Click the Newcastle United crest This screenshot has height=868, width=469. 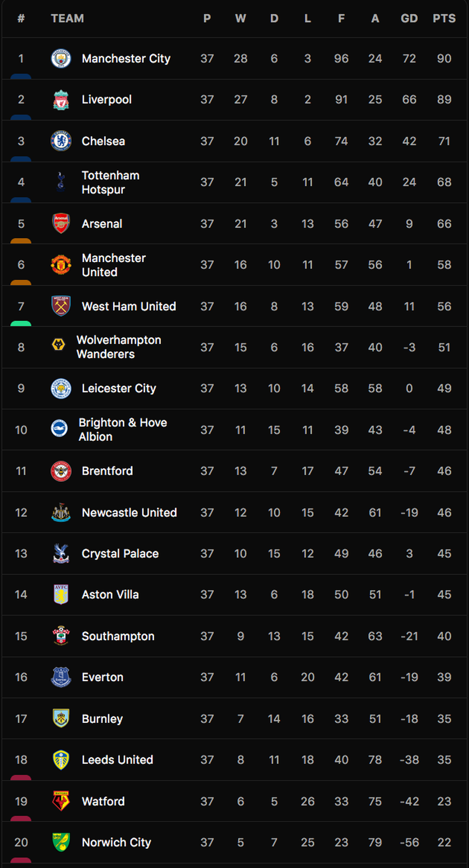pos(61,512)
